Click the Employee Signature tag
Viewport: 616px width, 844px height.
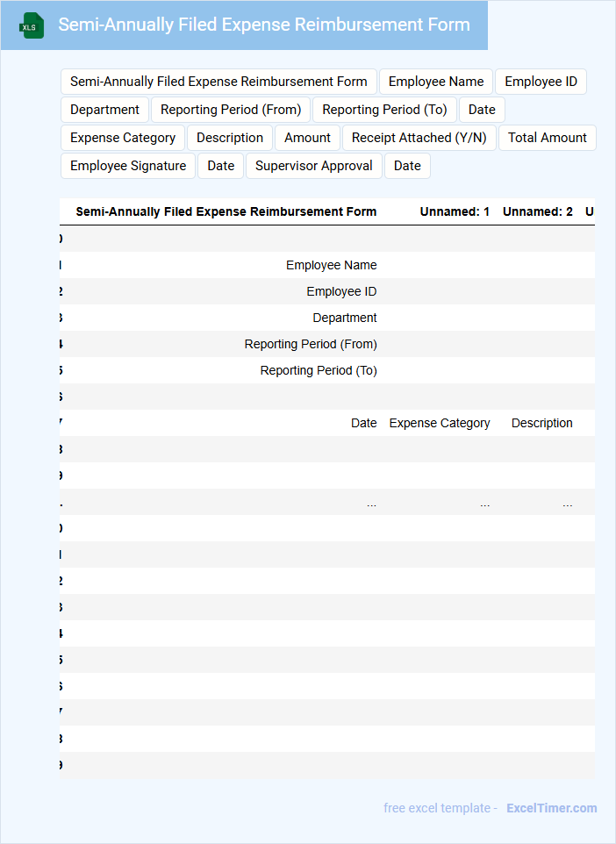pyautogui.click(x=128, y=166)
